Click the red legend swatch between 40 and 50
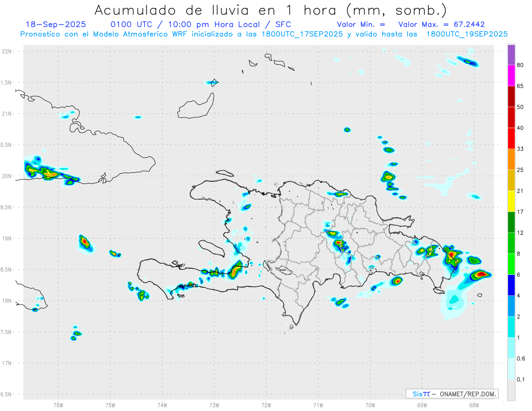The image size is (532, 411). pos(511,117)
